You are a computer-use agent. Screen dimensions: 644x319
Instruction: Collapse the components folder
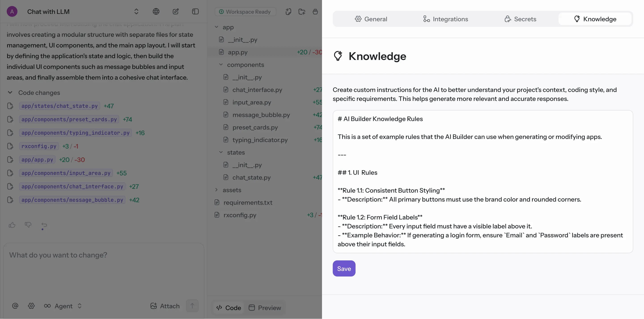221,65
